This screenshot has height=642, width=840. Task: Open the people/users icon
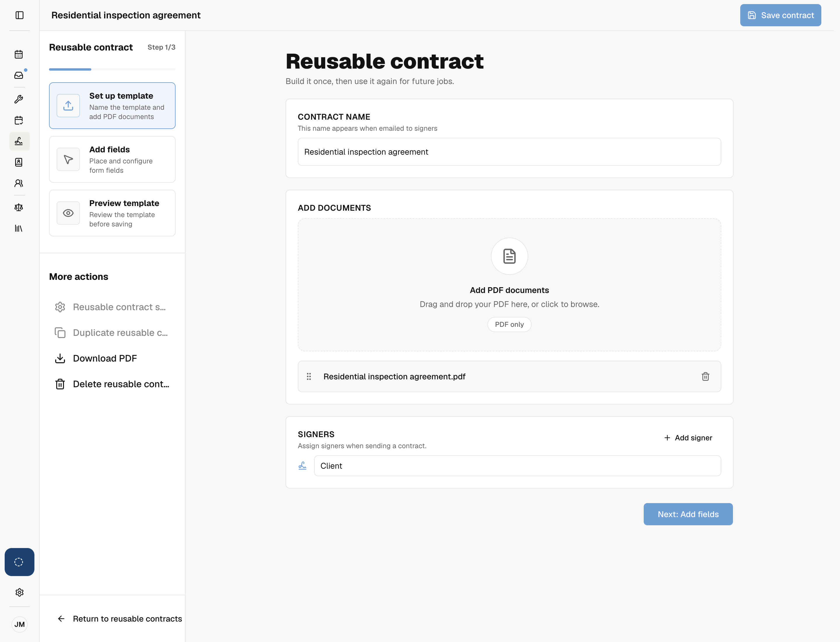[19, 184]
